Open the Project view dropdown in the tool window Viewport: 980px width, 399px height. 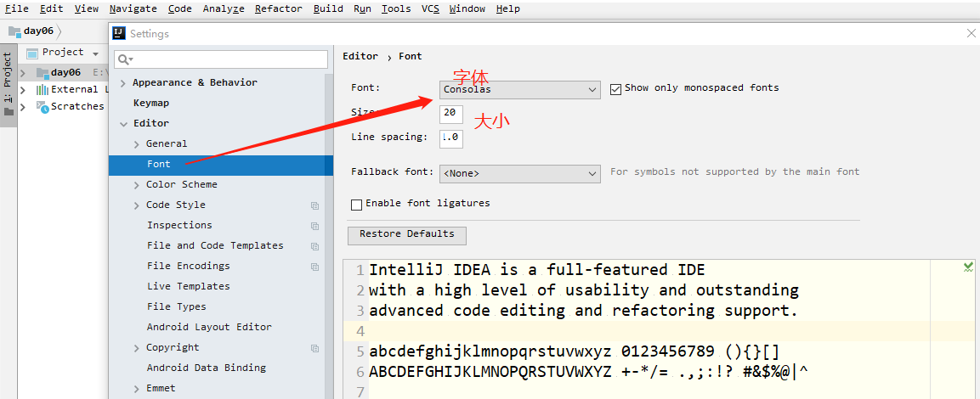click(96, 53)
